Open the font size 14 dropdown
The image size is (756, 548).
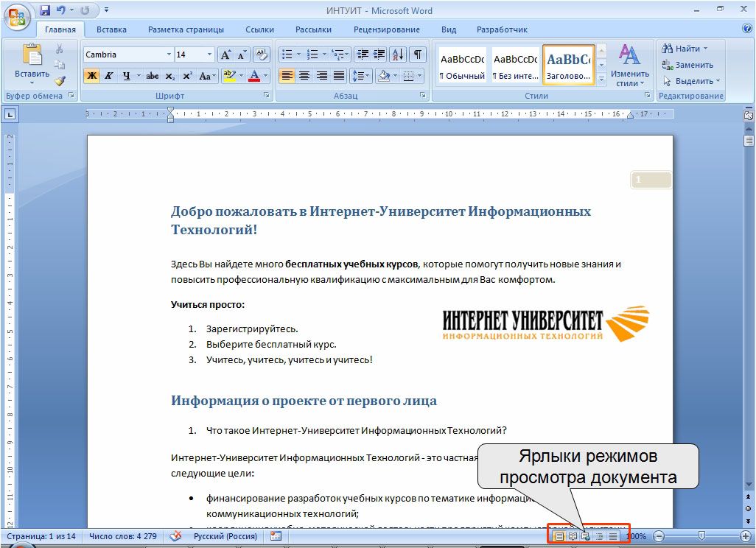tap(209, 55)
